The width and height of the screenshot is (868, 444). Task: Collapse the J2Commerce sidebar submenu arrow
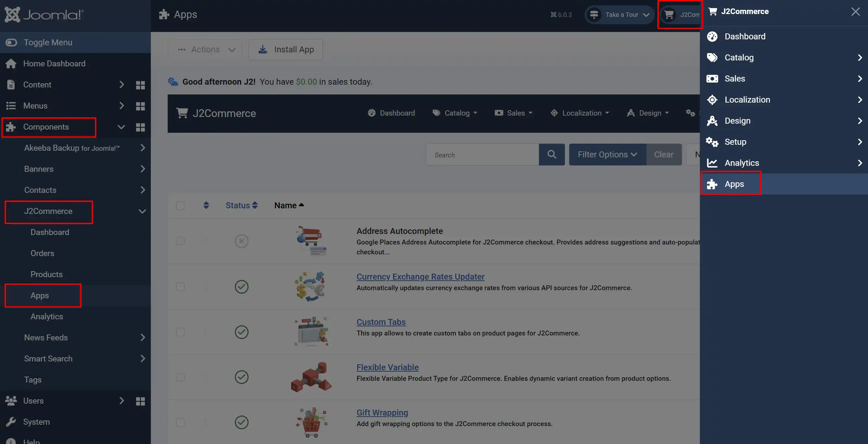[142, 211]
